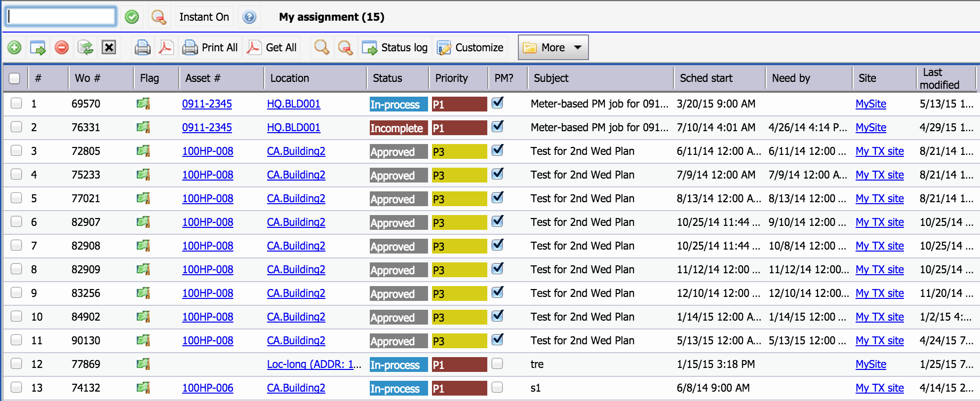Viewport: 980px width, 401px height.
Task: Click the flag icon for work order 76331
Action: (143, 127)
